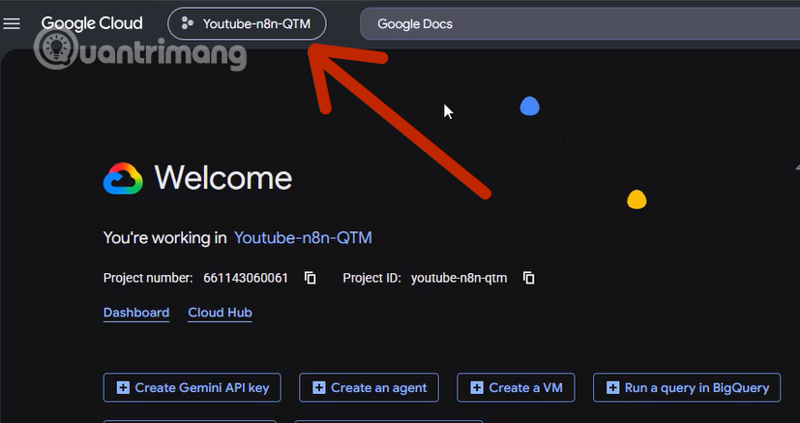Select the project ID text youtube-n8n-qtm

point(459,278)
